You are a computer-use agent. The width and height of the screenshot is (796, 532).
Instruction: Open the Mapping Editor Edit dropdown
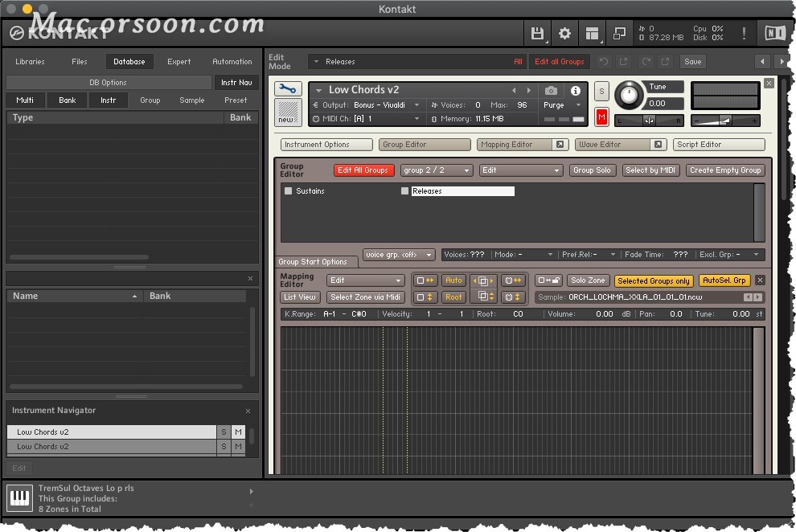(365, 280)
